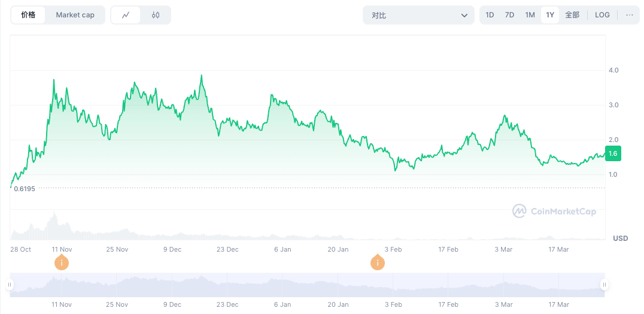Screen dimensions: 644x314
Task: Grab the left range selector handle
Action: (x=10, y=285)
